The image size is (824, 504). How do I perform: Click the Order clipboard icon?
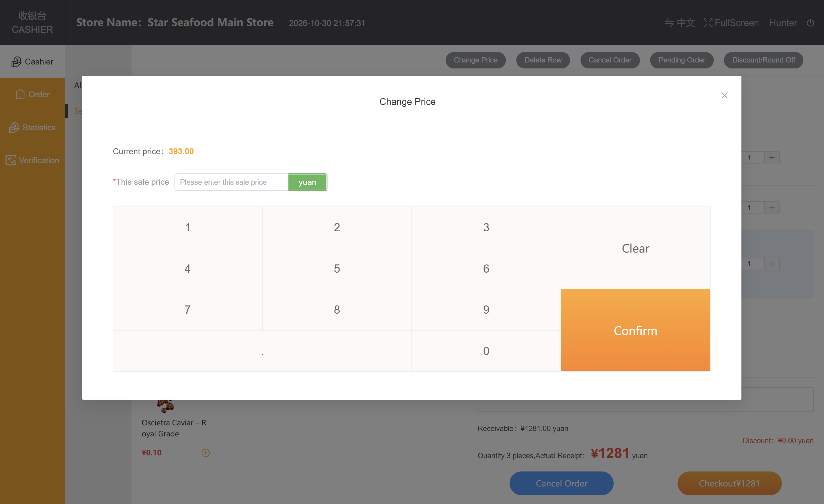pyautogui.click(x=20, y=94)
